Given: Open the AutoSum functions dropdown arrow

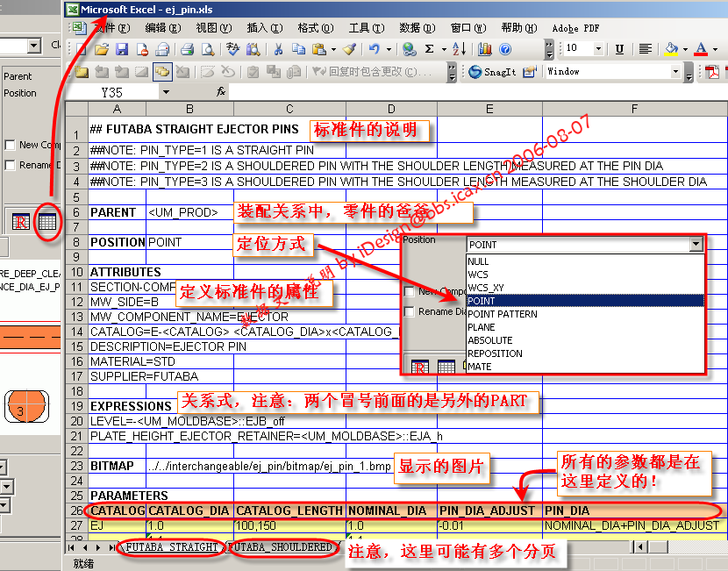Looking at the screenshot, I should (x=444, y=49).
